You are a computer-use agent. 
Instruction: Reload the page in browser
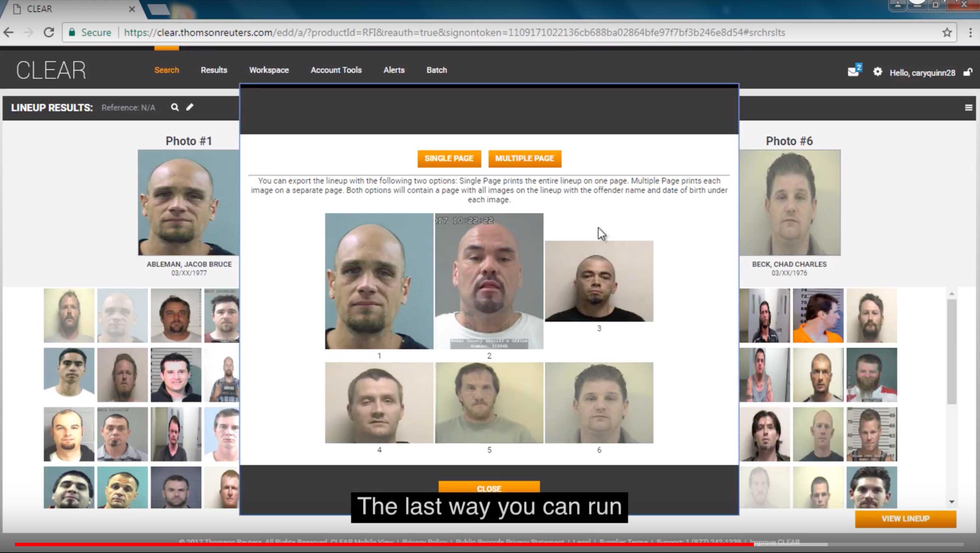click(x=49, y=33)
